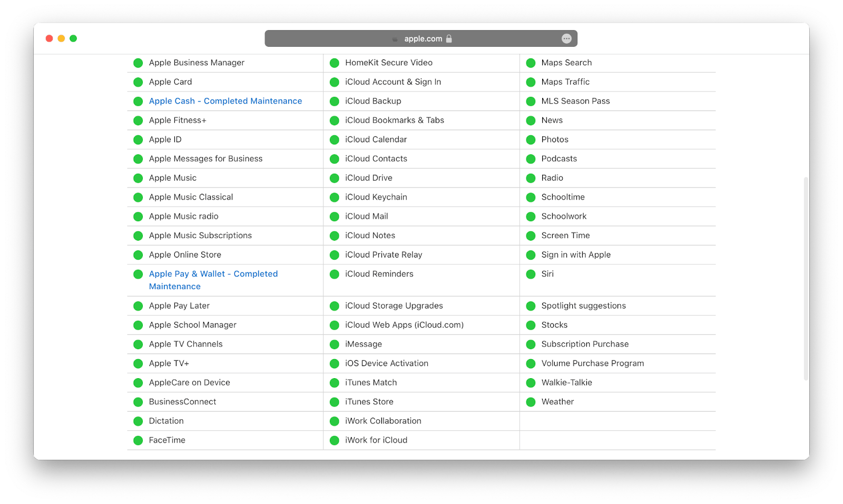Click the apple.com address bar
Viewport: 843px width, 504px height.
coord(421,38)
